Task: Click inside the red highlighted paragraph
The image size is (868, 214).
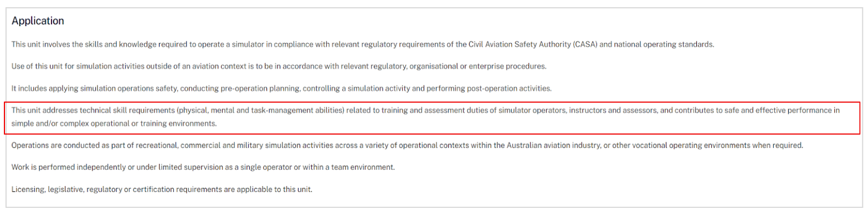Action: pyautogui.click(x=425, y=117)
